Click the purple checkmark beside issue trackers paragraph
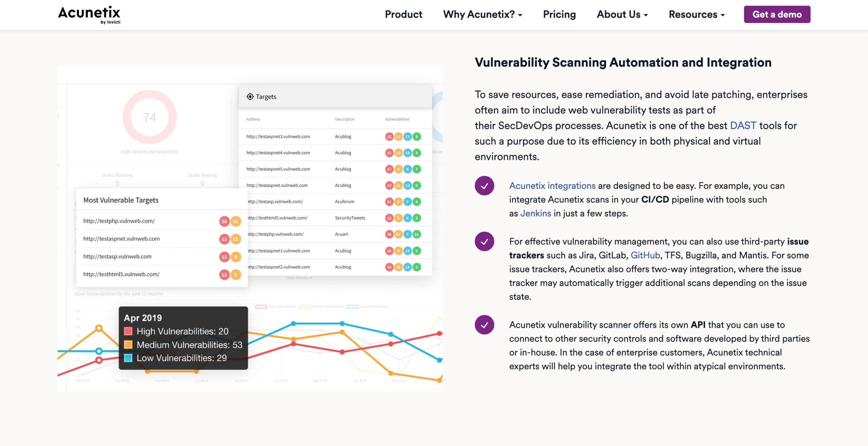The width and height of the screenshot is (868, 446). point(484,241)
